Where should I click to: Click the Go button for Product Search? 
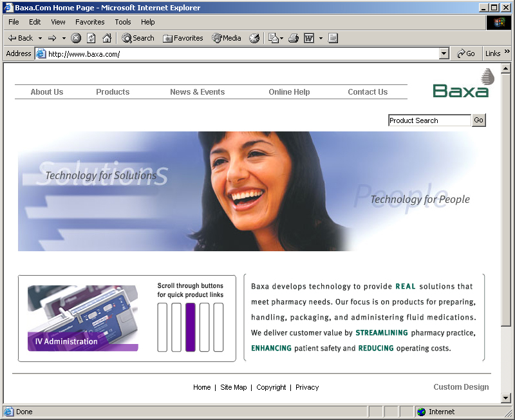(478, 120)
